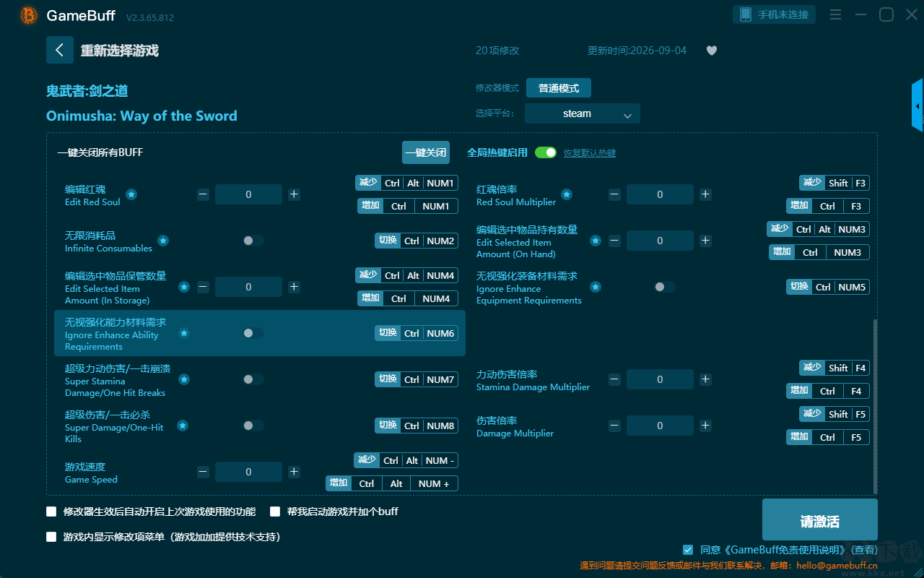Click star icon beside Edit Red Soul

pyautogui.click(x=131, y=194)
